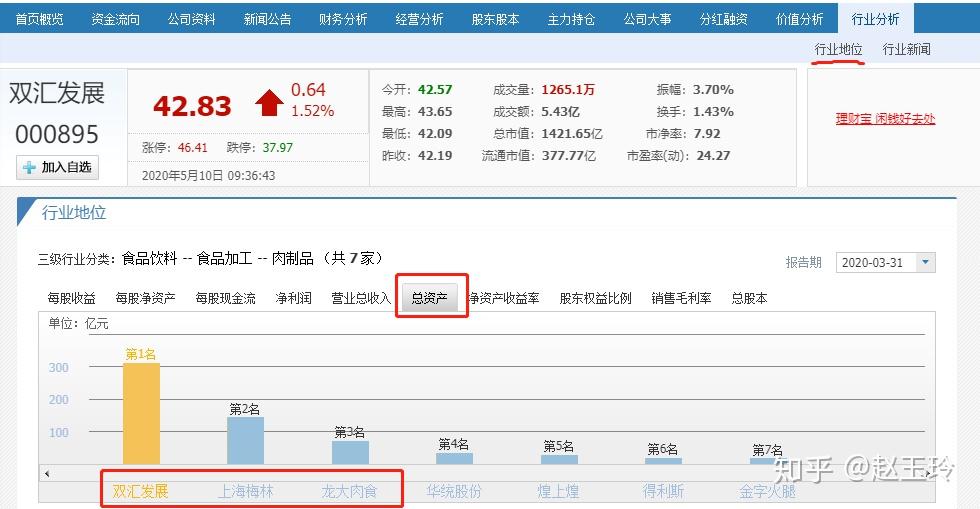The height and width of the screenshot is (509, 980).
Task: Open the 主力持仓 tab
Action: coord(571,19)
